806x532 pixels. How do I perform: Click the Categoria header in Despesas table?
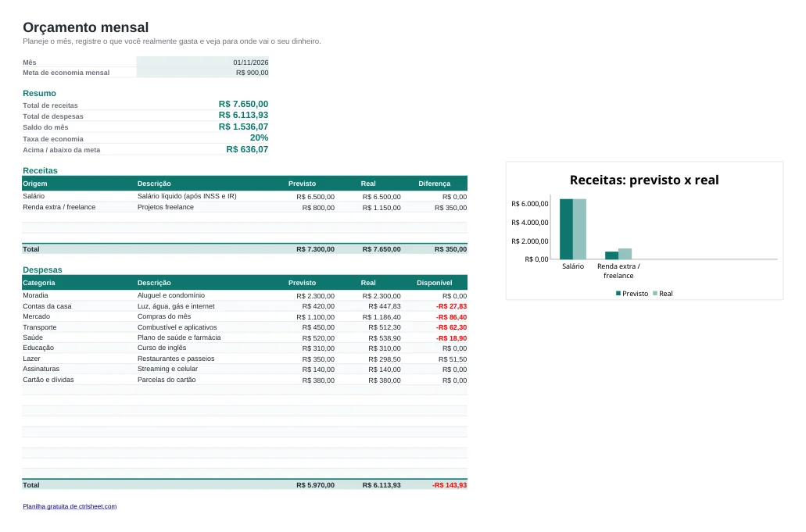tap(39, 283)
